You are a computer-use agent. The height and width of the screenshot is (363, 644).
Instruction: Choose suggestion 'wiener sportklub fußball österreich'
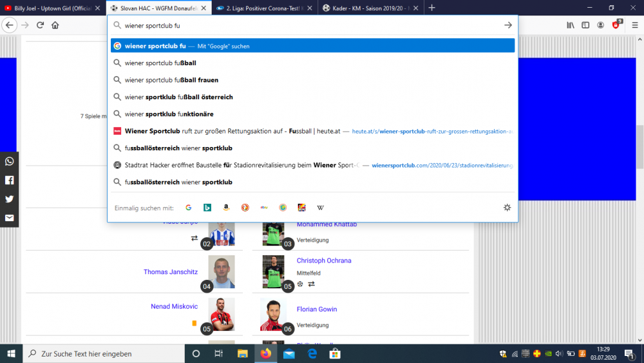[312, 97]
